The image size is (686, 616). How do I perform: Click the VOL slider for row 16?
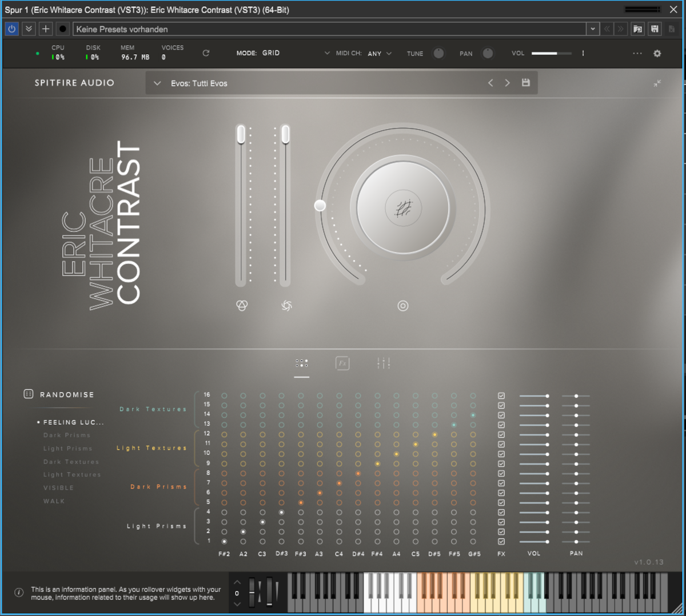[535, 395]
